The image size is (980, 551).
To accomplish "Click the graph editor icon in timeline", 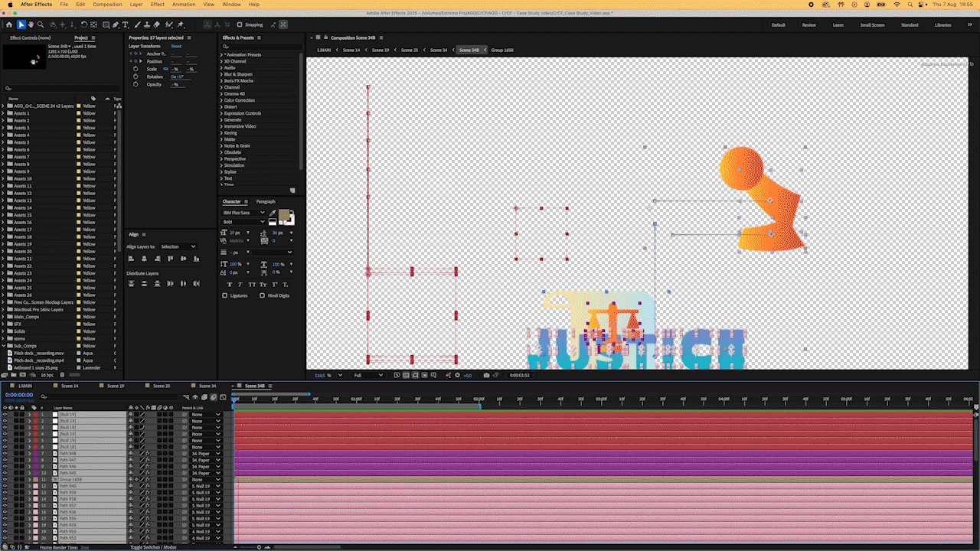I will pos(223,397).
